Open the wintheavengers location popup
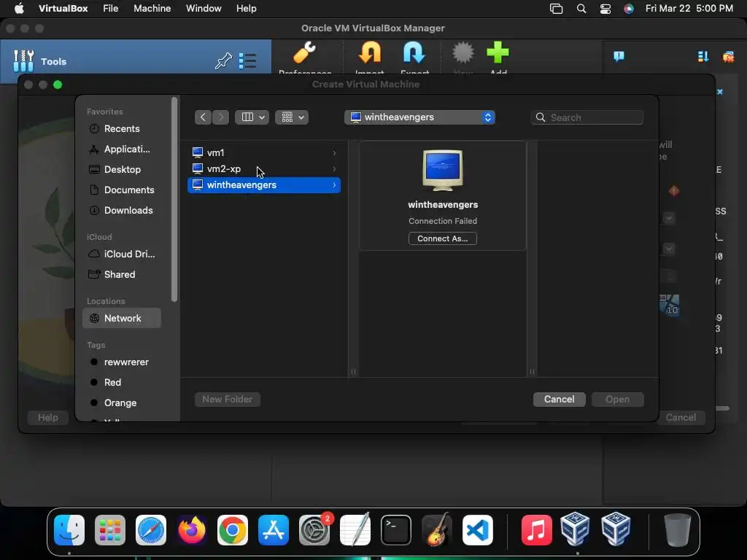 coord(419,117)
